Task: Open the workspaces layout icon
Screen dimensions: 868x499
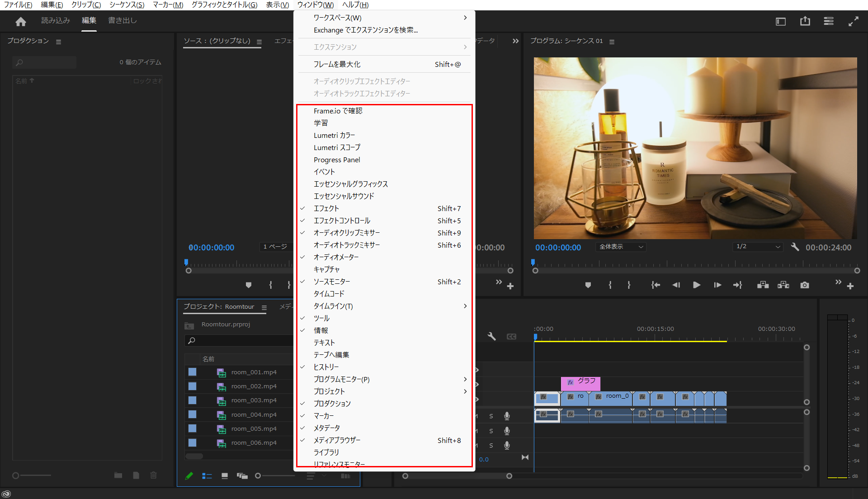Action: pos(781,21)
